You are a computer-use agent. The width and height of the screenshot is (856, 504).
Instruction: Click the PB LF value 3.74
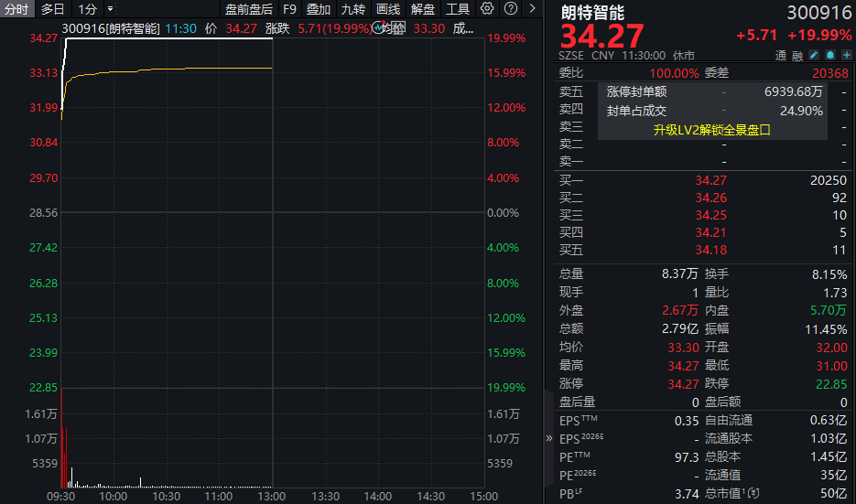click(687, 494)
